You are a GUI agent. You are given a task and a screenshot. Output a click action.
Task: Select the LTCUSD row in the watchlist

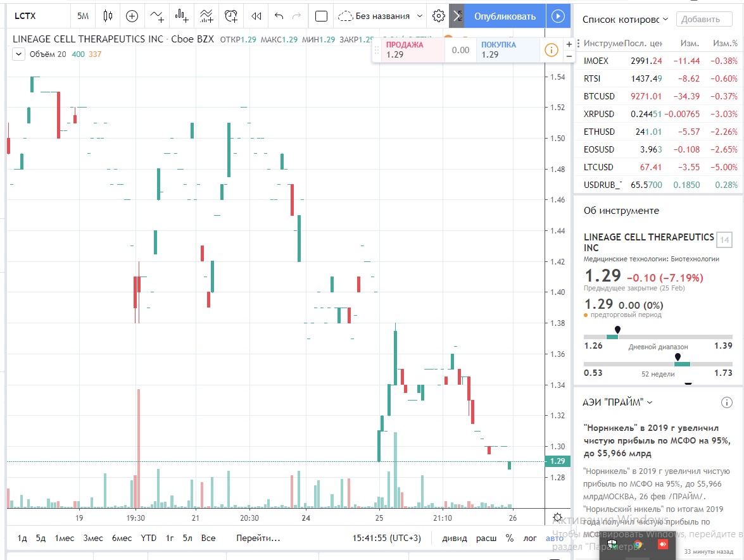point(659,167)
